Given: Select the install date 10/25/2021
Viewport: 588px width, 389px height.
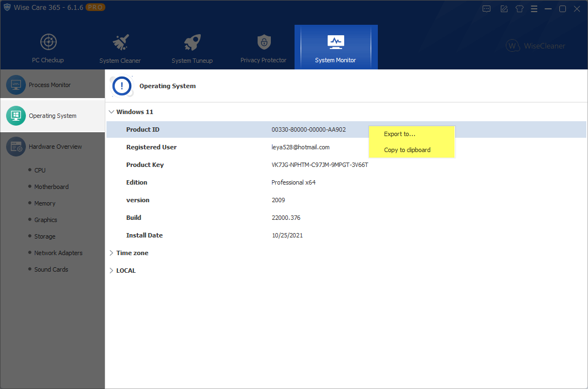Looking at the screenshot, I should pos(287,235).
